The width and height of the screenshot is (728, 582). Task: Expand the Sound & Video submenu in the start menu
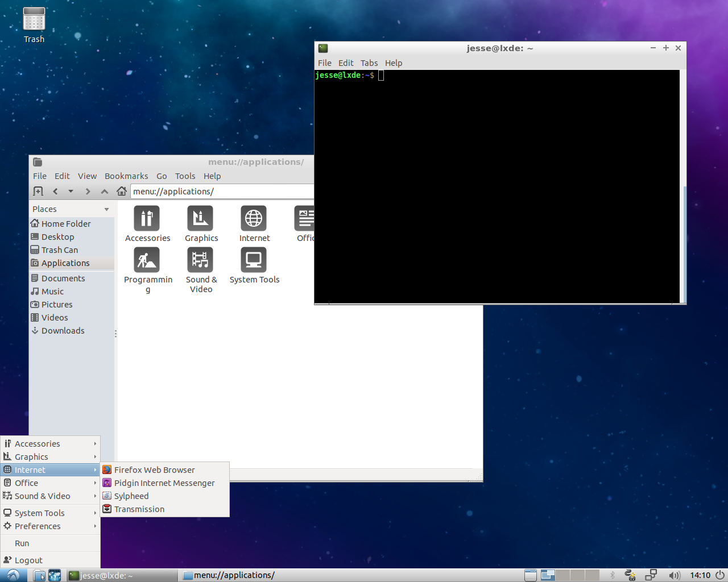click(51, 496)
